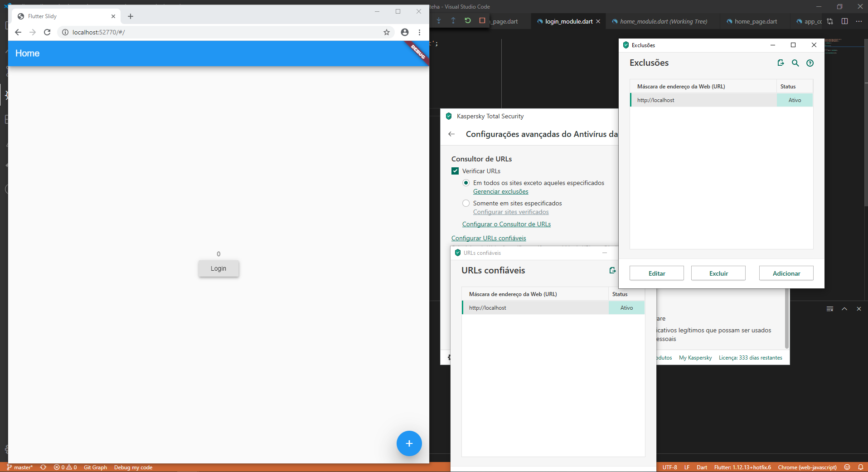Image resolution: width=868 pixels, height=472 pixels.
Task: Click the Adicionar button in Exclusões
Action: point(786,273)
